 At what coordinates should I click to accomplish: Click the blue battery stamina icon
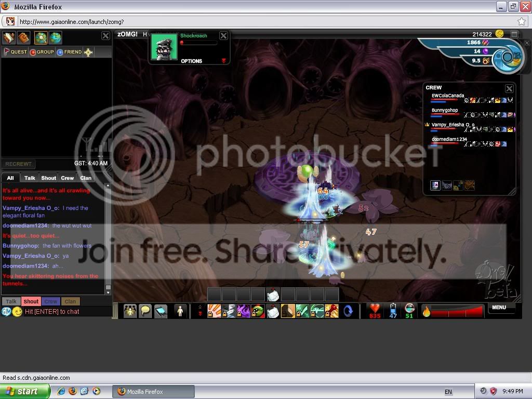click(x=393, y=309)
